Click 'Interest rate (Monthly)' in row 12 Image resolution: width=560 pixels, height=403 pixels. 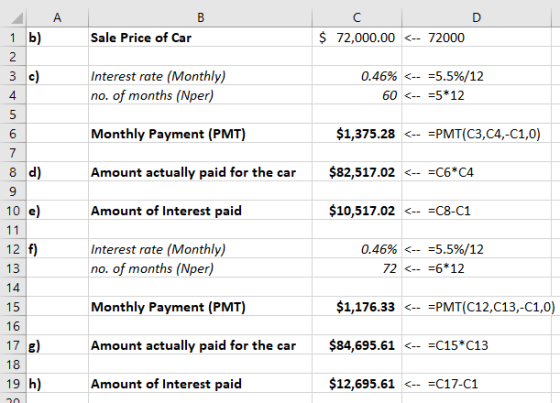tap(158, 249)
